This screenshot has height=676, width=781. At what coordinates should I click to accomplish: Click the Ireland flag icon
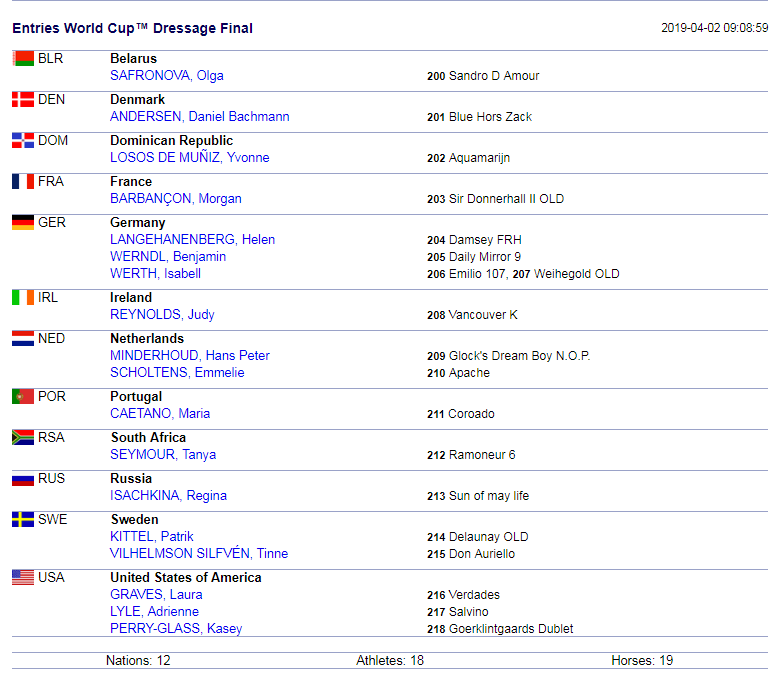[x=23, y=297]
